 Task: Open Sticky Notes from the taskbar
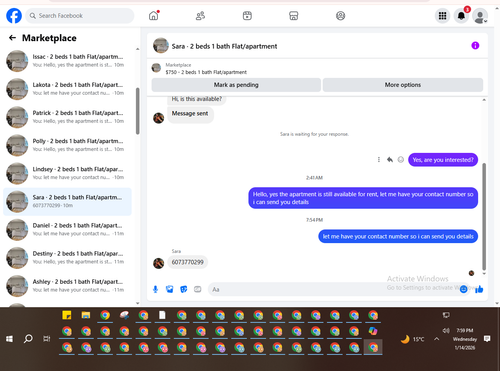click(67, 315)
